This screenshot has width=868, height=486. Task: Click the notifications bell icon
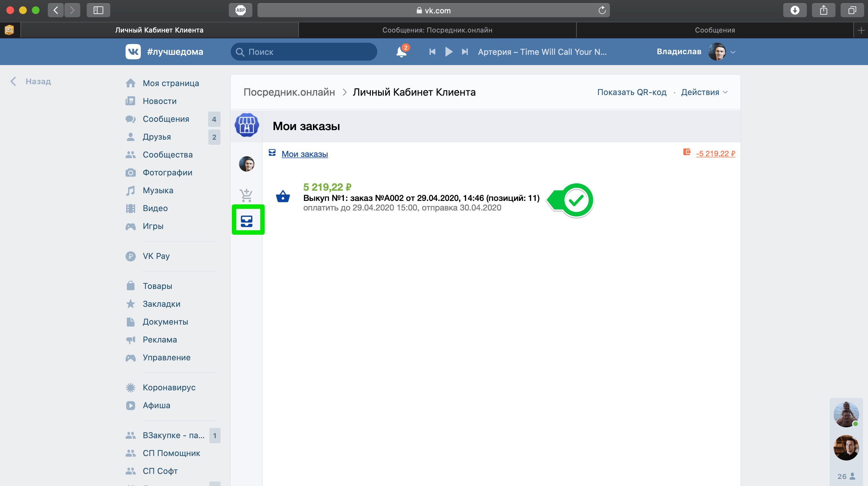401,52
